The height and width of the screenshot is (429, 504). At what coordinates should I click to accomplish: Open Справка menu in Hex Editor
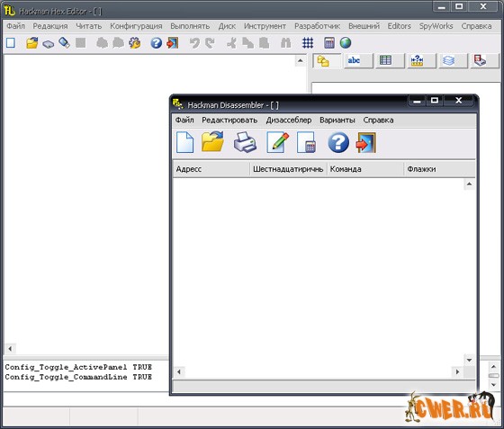tap(476, 26)
